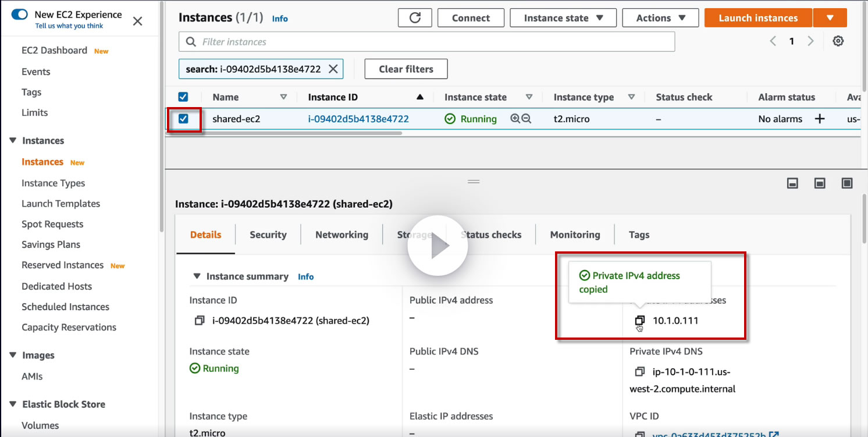Image resolution: width=868 pixels, height=437 pixels.
Task: Open AMIs in sidebar
Action: coord(32,376)
